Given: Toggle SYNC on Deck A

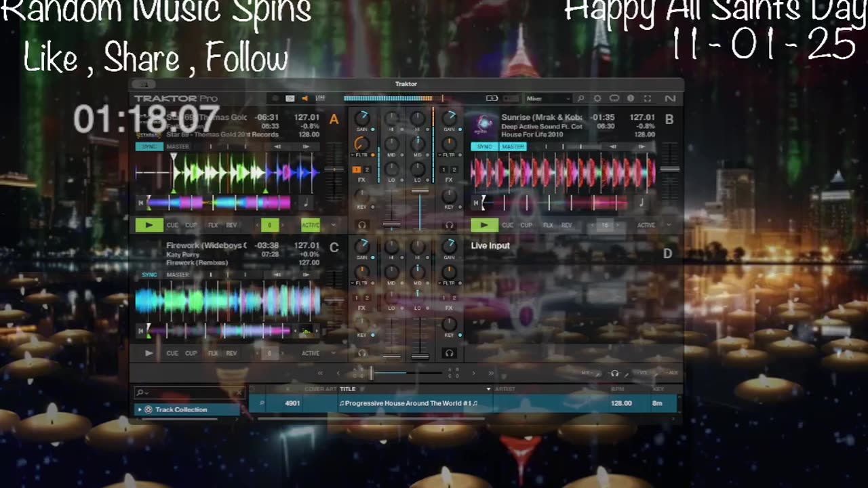Looking at the screenshot, I should [x=149, y=146].
